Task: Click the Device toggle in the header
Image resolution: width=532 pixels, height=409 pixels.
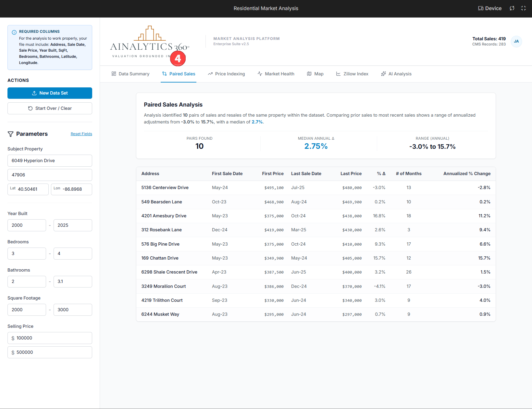Action: point(489,8)
